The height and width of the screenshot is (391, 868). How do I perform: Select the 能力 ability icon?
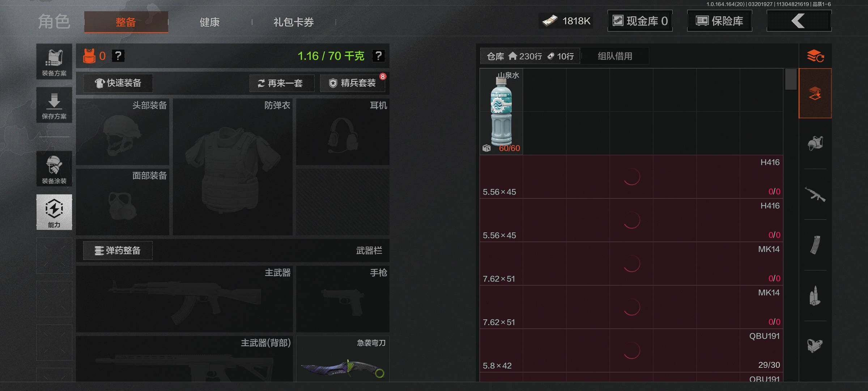coord(54,212)
